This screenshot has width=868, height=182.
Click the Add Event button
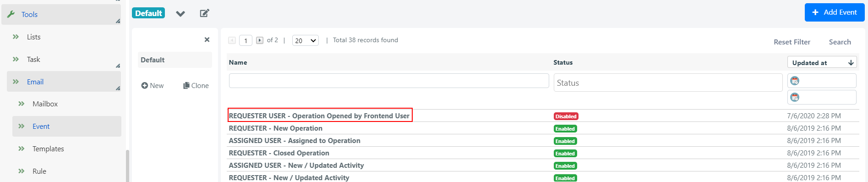click(x=834, y=12)
